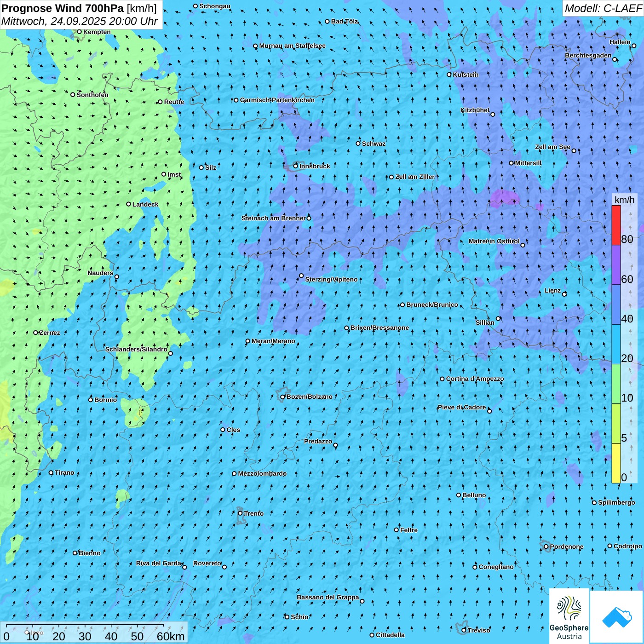Select the Rovereto location label

pos(207,563)
